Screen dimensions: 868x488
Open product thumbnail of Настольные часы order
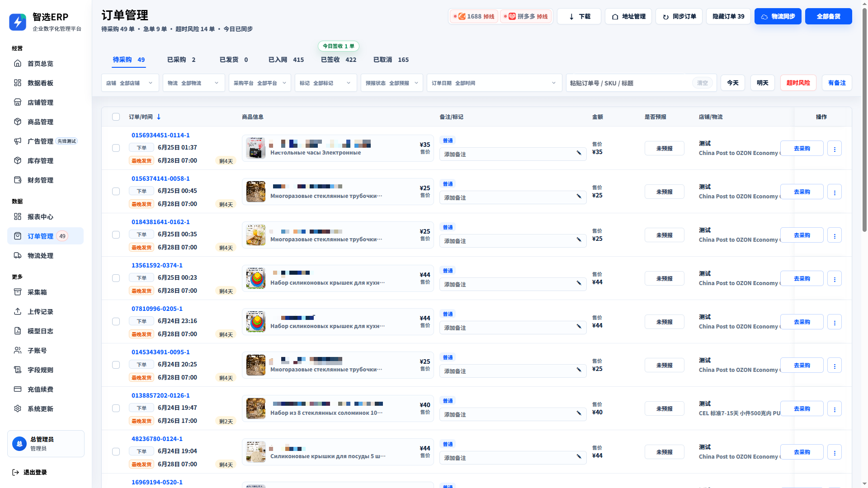(x=255, y=148)
